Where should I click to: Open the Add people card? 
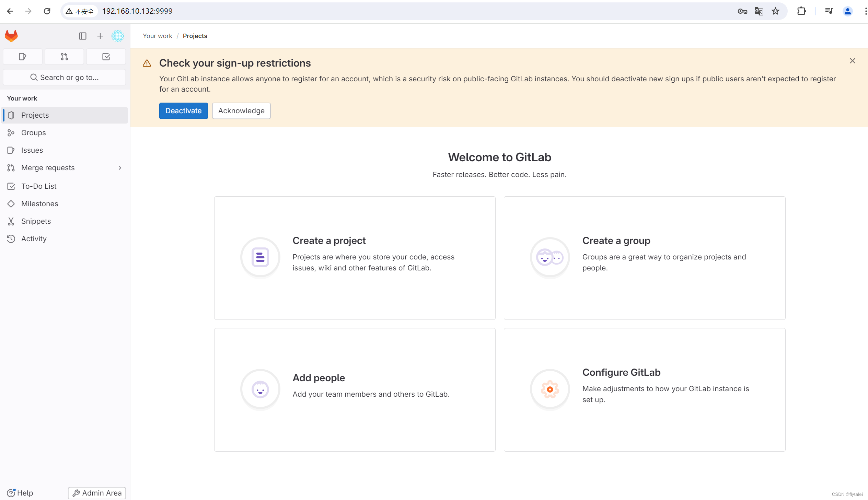tap(355, 389)
